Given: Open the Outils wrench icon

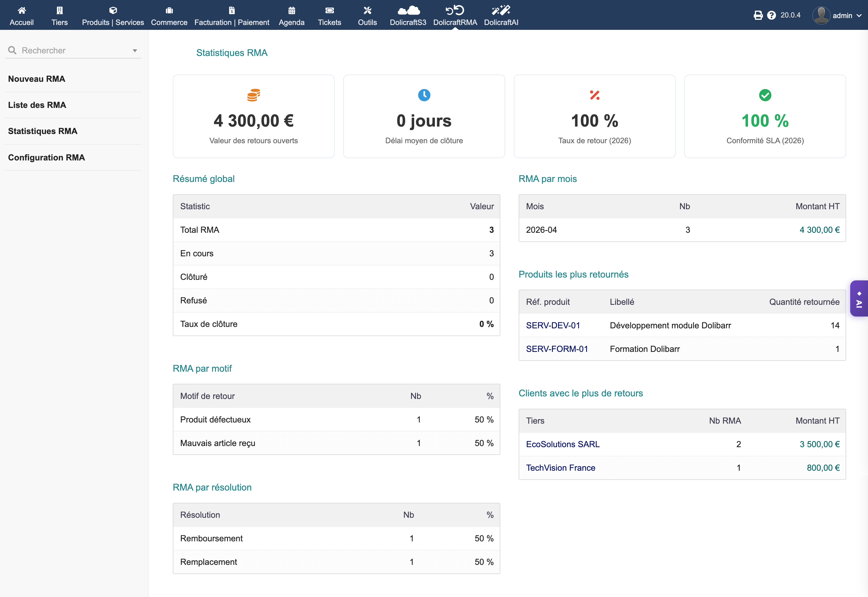Looking at the screenshot, I should tap(367, 10).
